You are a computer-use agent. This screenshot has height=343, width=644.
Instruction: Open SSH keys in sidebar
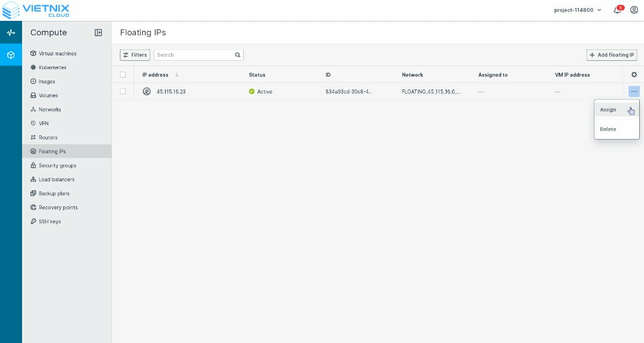(x=45, y=221)
